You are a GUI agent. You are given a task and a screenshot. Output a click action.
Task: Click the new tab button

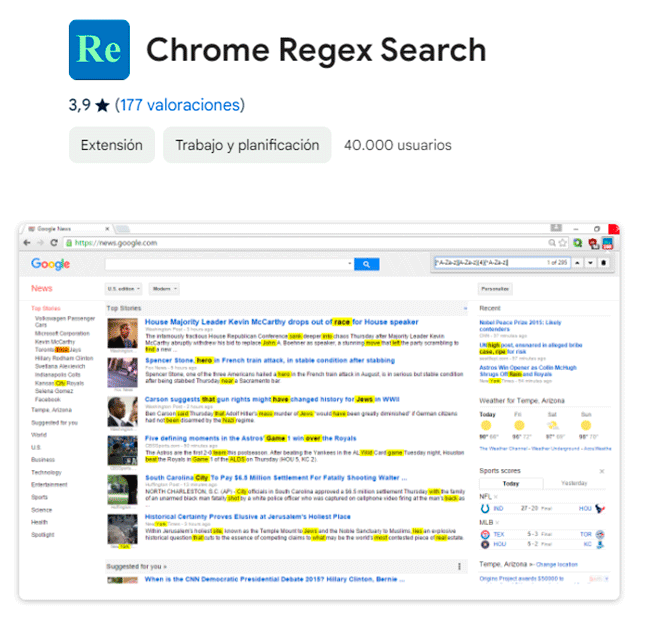click(123, 229)
